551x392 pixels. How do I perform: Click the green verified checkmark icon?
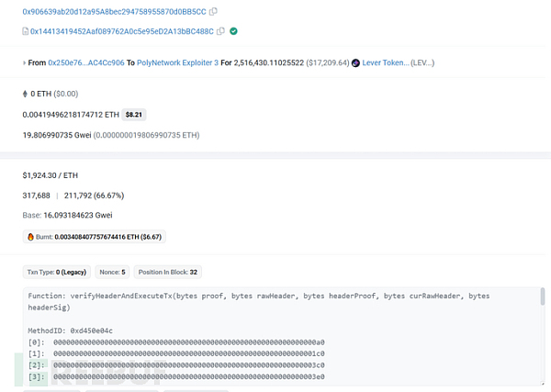[x=234, y=31]
